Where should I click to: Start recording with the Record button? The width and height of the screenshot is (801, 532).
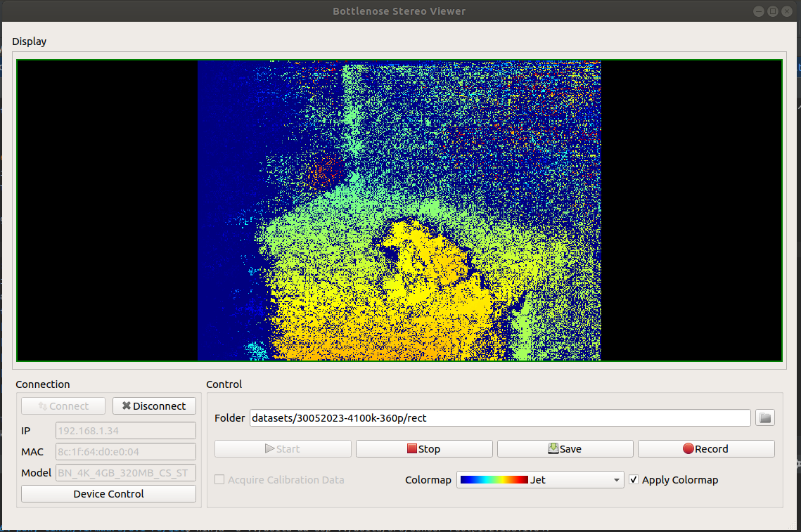coord(706,449)
